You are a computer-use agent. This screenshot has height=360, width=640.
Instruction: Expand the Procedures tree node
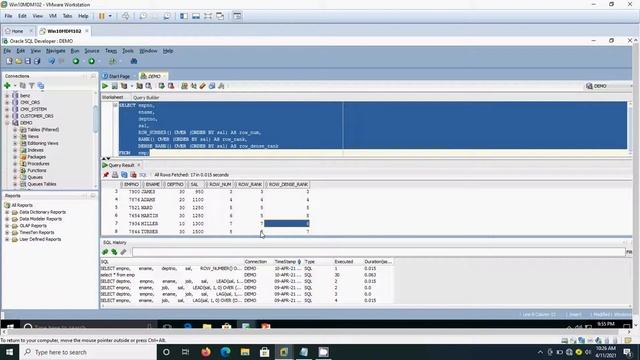pyautogui.click(x=15, y=164)
